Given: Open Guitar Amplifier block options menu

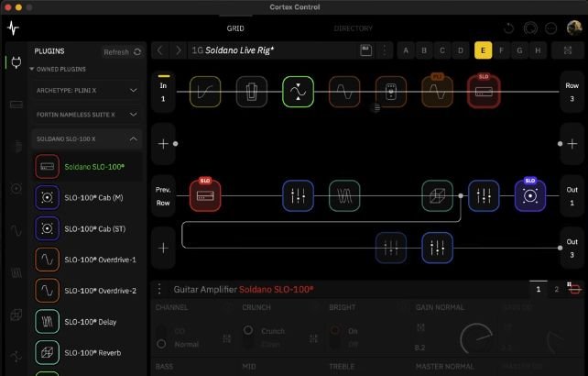Looking at the screenshot, I should tap(159, 289).
